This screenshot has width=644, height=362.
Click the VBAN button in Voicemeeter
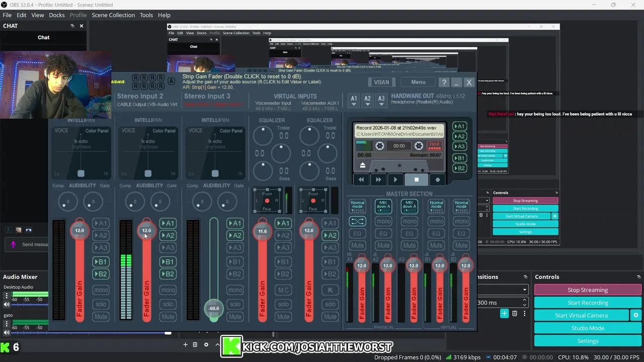coord(382,82)
